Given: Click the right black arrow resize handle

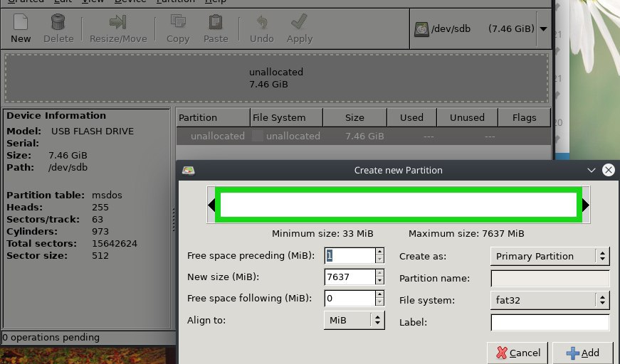Looking at the screenshot, I should (586, 205).
